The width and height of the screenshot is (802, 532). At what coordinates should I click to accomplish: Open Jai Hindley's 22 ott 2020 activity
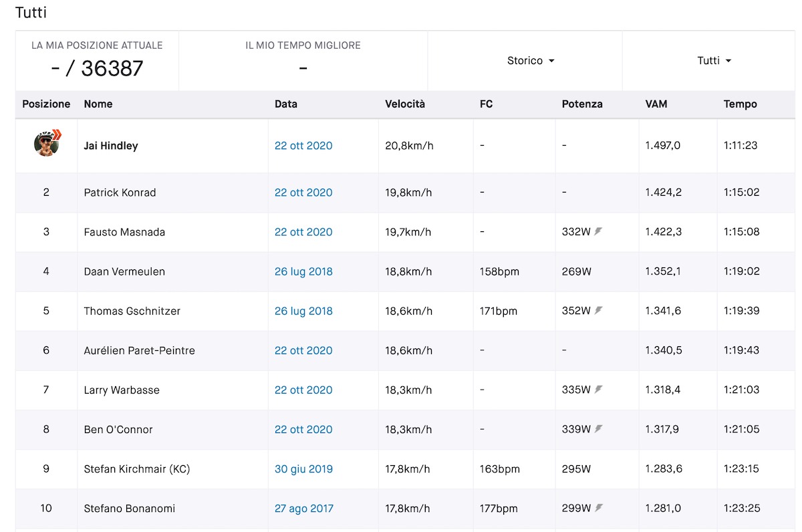click(x=303, y=146)
